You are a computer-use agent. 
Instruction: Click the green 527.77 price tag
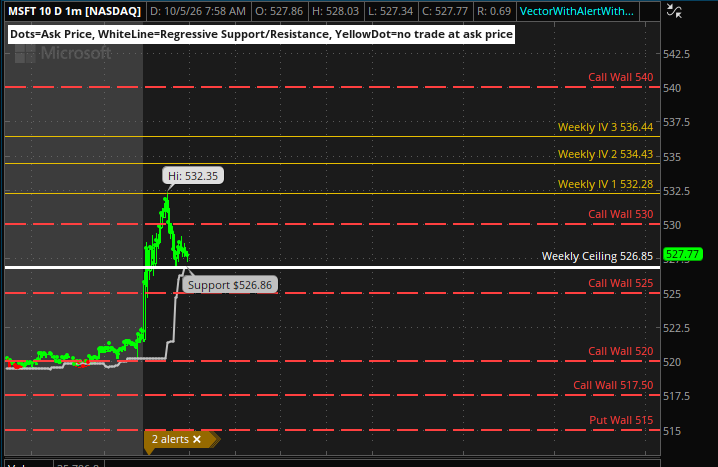(x=682, y=254)
